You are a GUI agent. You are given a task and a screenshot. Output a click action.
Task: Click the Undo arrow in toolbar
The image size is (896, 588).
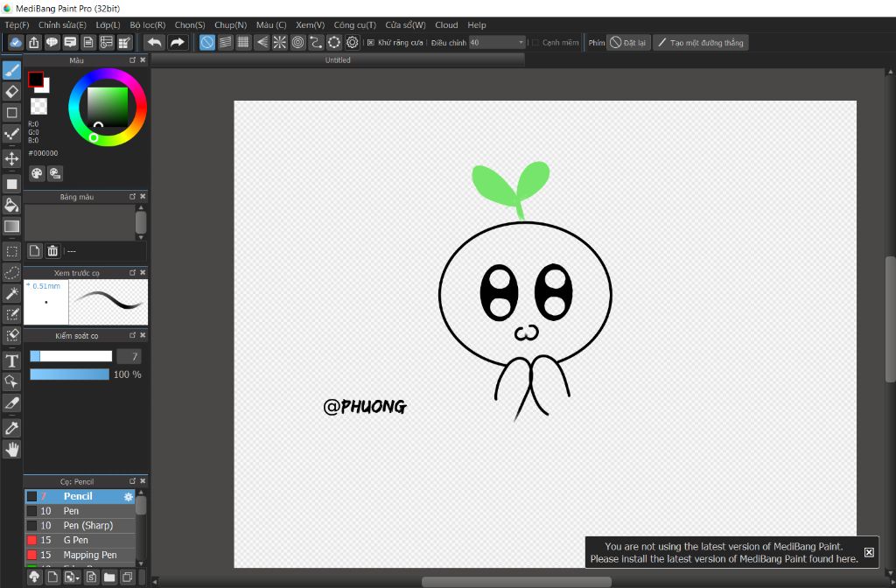pos(155,42)
